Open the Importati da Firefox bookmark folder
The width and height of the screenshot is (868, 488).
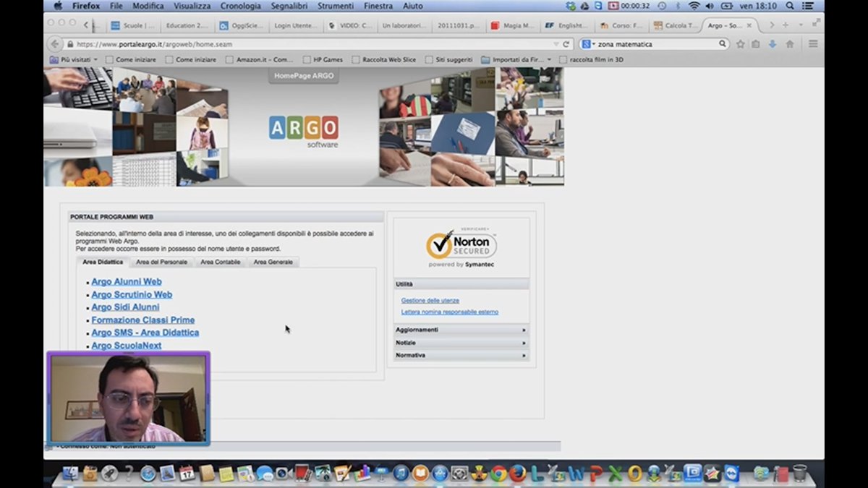[x=516, y=59]
